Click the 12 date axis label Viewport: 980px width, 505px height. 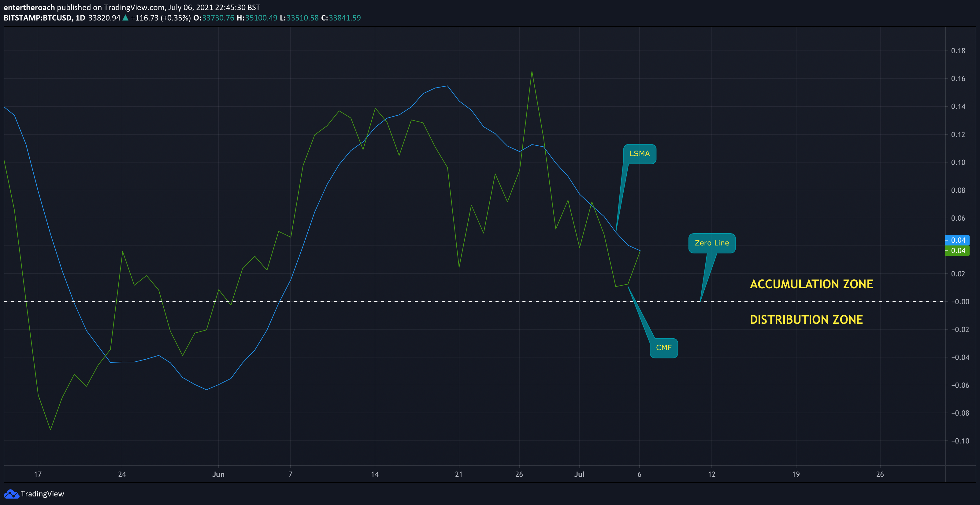(711, 475)
